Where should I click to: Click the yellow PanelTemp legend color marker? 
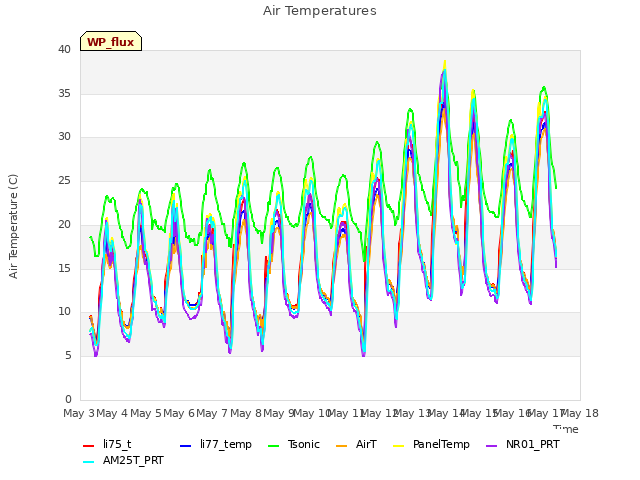(x=398, y=446)
